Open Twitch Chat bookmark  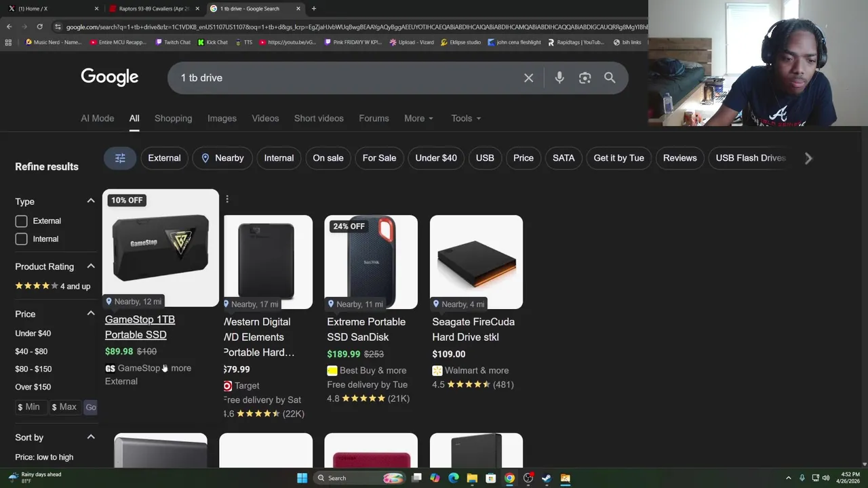pyautogui.click(x=173, y=42)
